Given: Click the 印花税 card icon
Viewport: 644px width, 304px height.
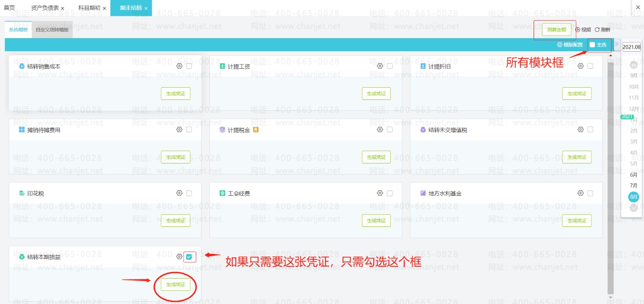Looking at the screenshot, I should point(22,194).
